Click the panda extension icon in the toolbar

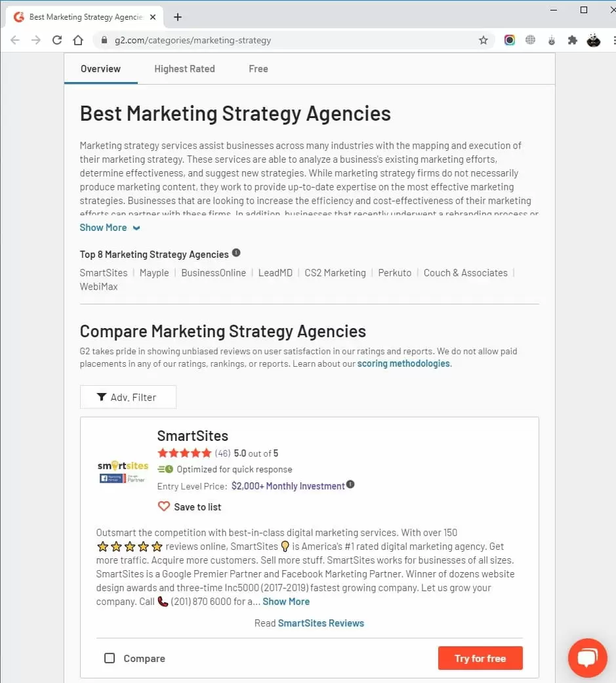tap(594, 40)
